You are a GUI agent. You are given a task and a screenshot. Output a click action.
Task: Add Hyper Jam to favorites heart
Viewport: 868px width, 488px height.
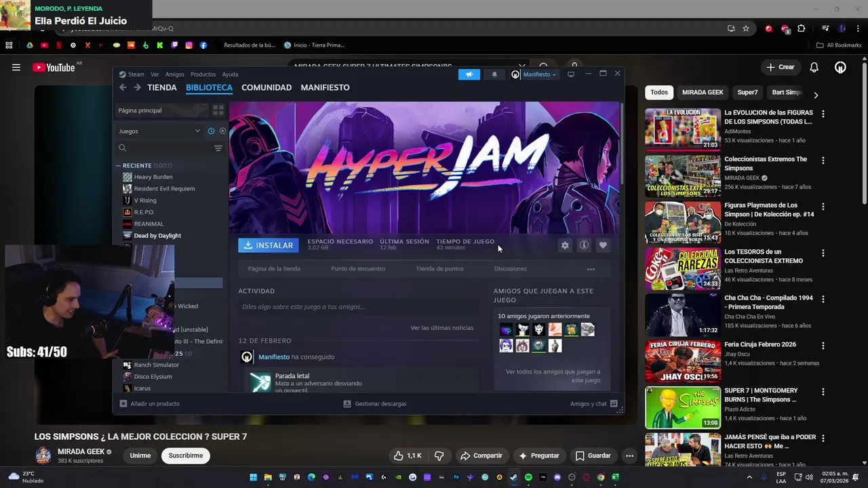tap(603, 245)
